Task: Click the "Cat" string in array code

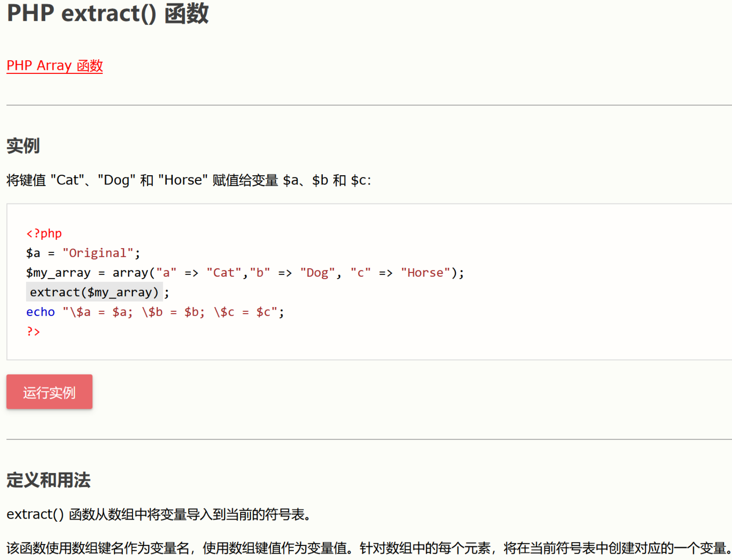Action: coord(224,273)
